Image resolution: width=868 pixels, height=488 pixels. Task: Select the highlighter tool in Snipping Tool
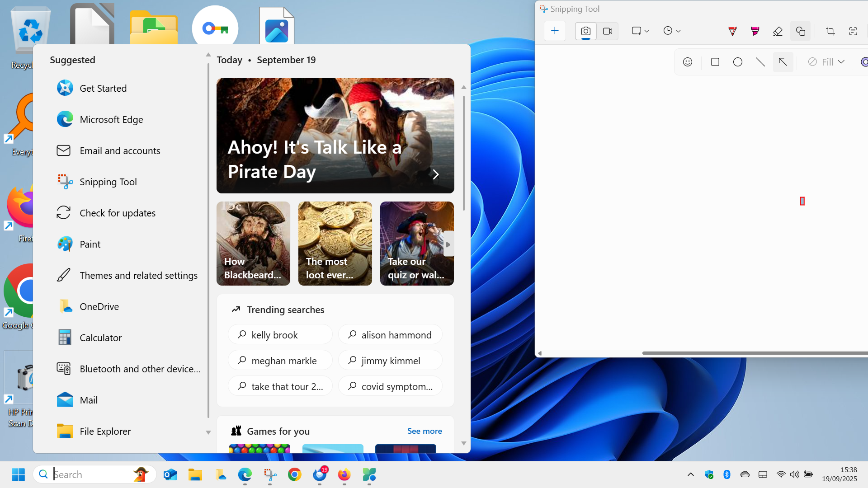coord(755,31)
